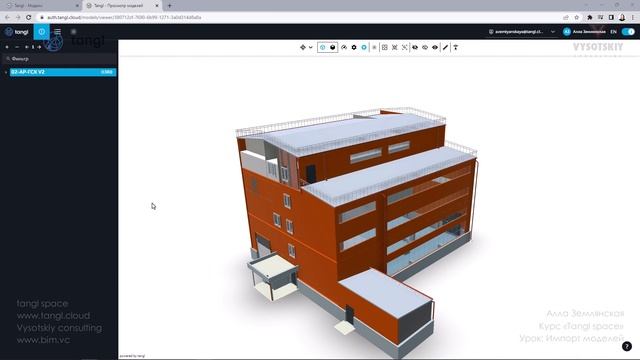The height and width of the screenshot is (360, 640).
Task: Toggle the blue circled-arrow view mode button
Action: (322, 47)
